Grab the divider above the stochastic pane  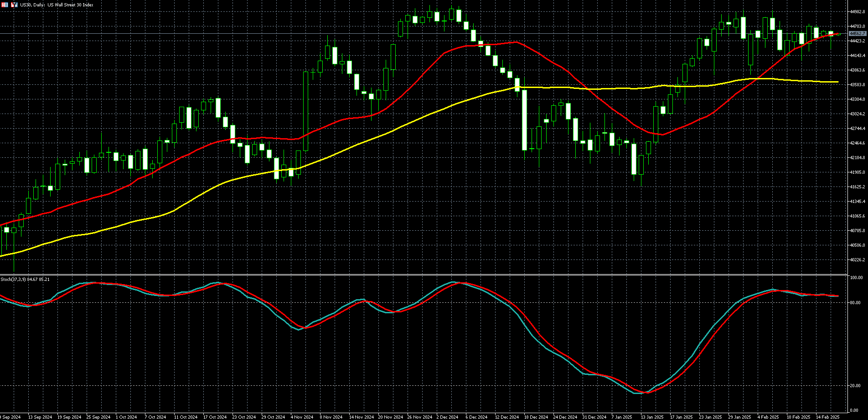(x=424, y=275)
